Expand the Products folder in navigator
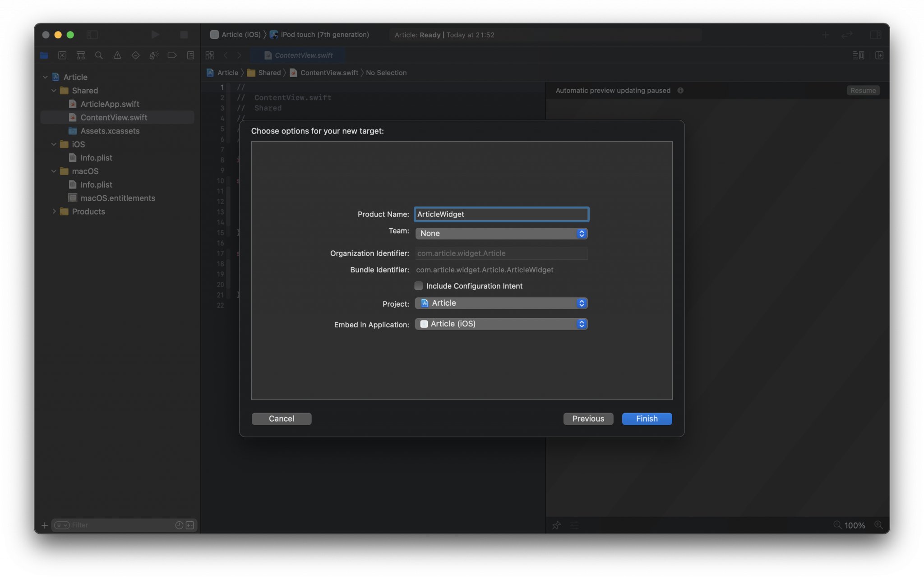 point(53,211)
